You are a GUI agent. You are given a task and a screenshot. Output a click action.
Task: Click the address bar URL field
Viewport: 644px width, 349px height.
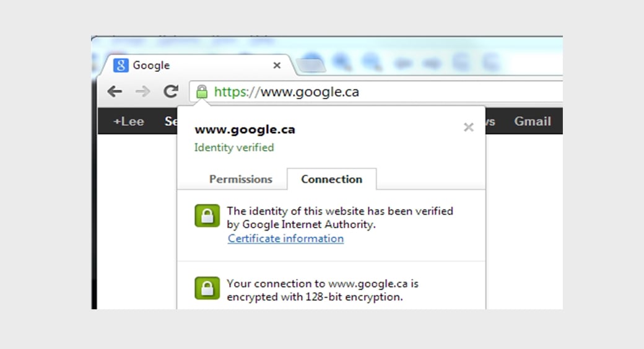coord(372,92)
